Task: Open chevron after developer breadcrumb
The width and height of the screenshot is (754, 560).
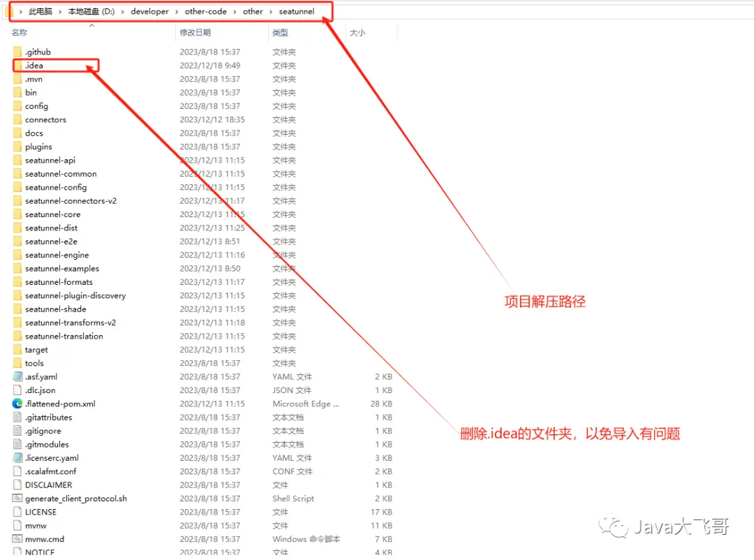Action: pos(177,12)
